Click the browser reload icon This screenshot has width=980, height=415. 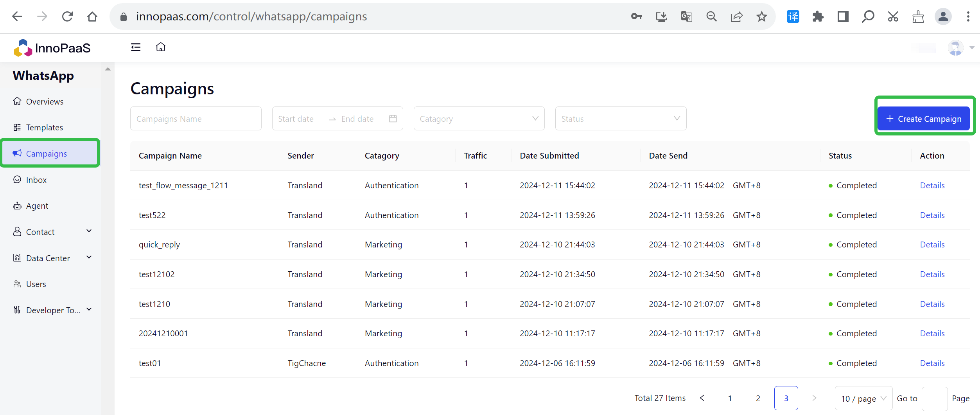click(67, 16)
